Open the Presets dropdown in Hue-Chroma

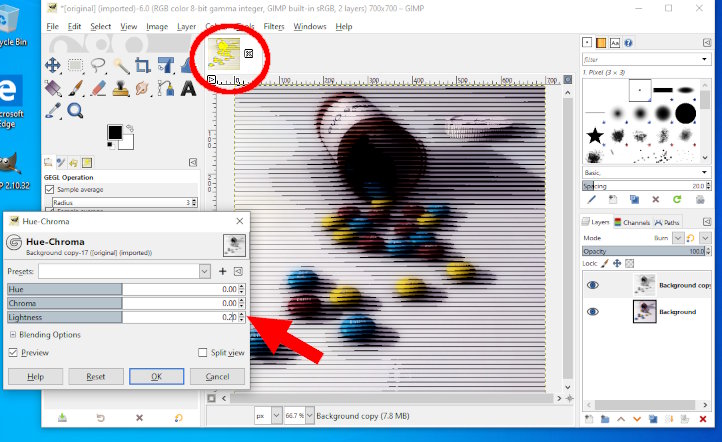pos(205,272)
